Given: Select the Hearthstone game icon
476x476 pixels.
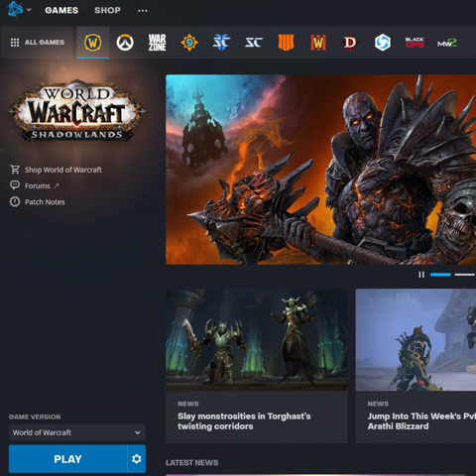Looking at the screenshot, I should [189, 43].
